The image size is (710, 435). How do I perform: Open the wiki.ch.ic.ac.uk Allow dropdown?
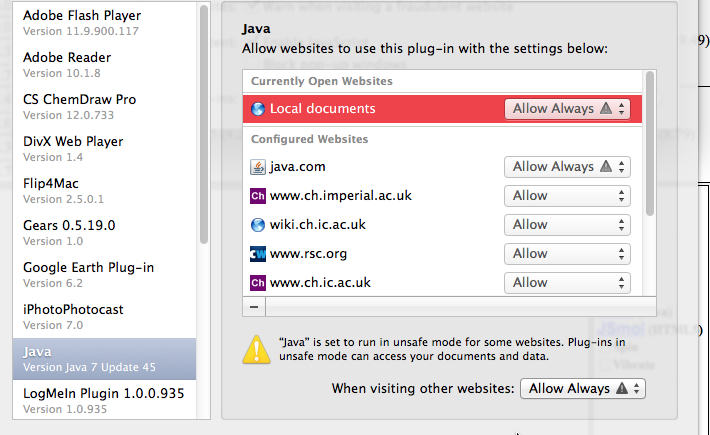tap(567, 225)
